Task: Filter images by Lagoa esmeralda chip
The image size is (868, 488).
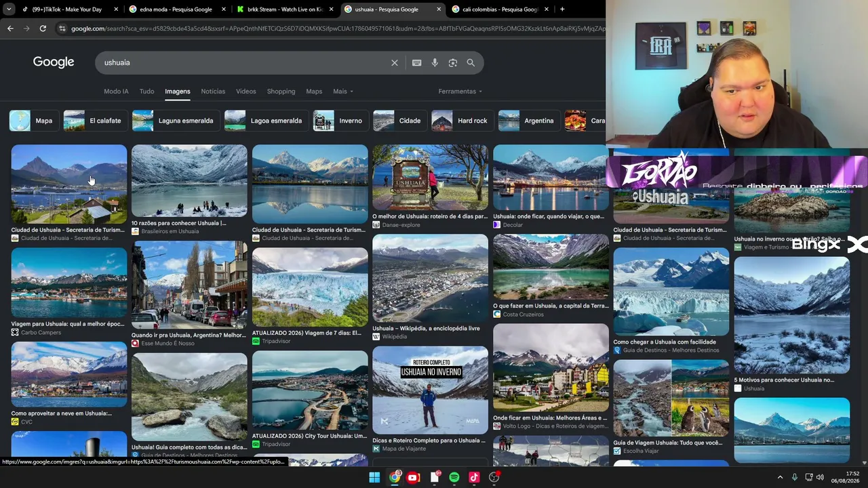Action: tap(265, 121)
